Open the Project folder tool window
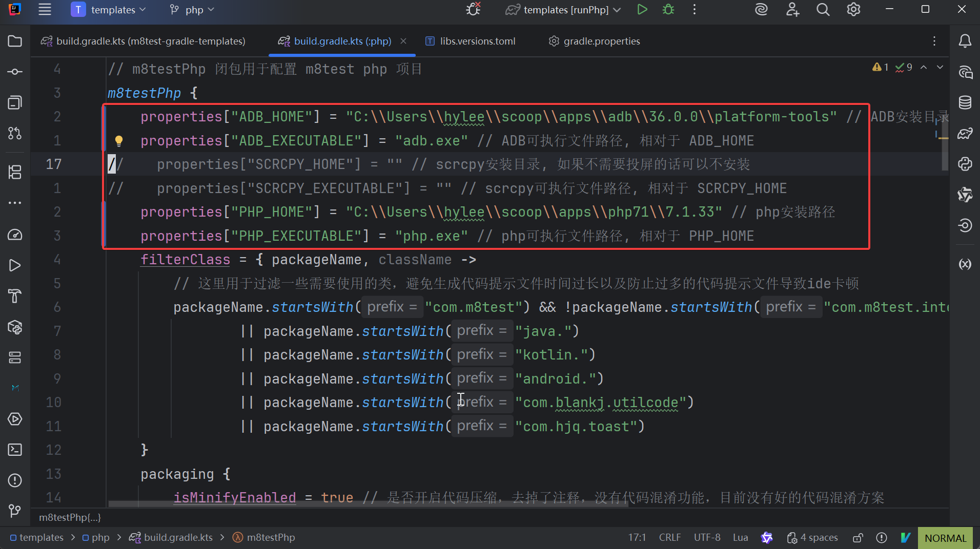 (x=15, y=41)
